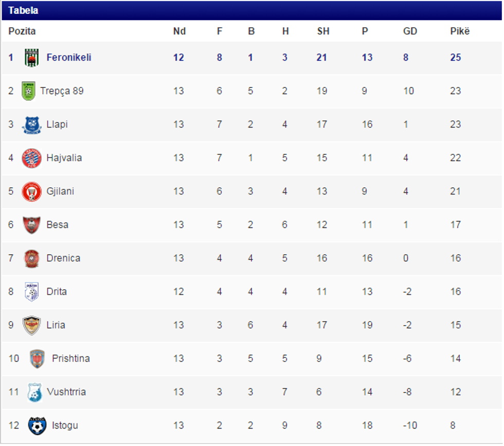
Task: Click the Istogu soccer ball logo
Action: pyautogui.click(x=37, y=425)
